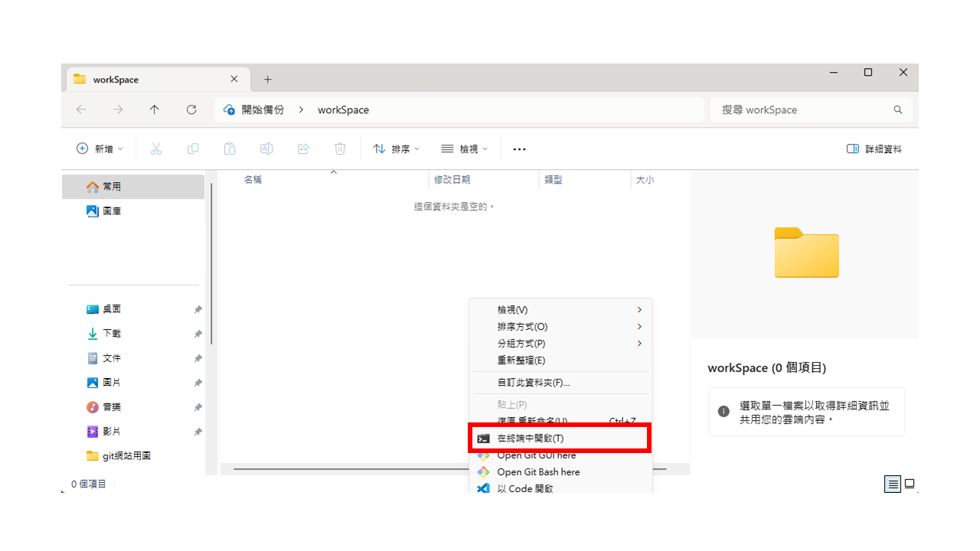
Task: Click the 搜尋 workSpace search box
Action: (804, 109)
